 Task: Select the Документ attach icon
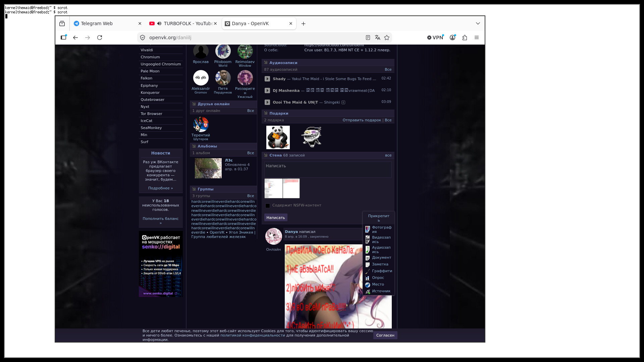coord(368,258)
